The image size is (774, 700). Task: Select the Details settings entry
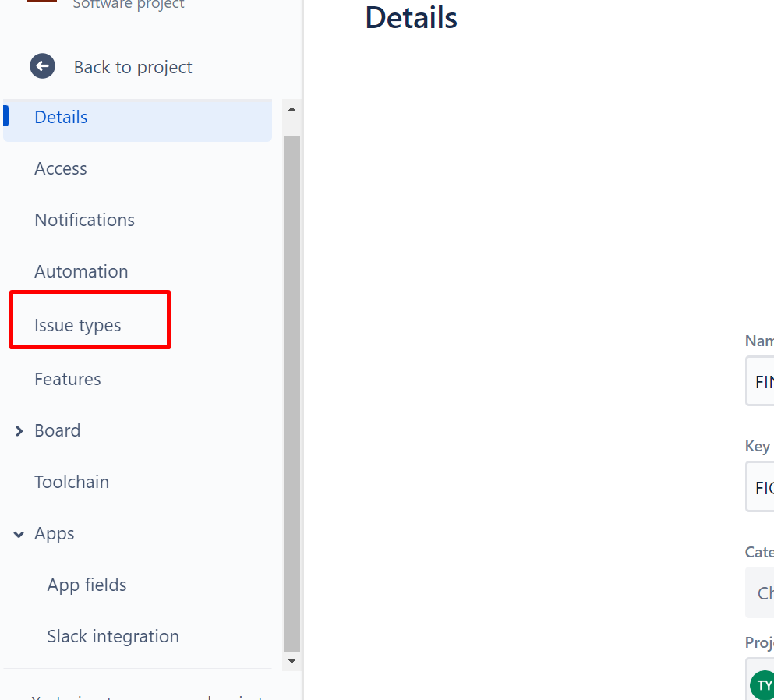pos(61,117)
